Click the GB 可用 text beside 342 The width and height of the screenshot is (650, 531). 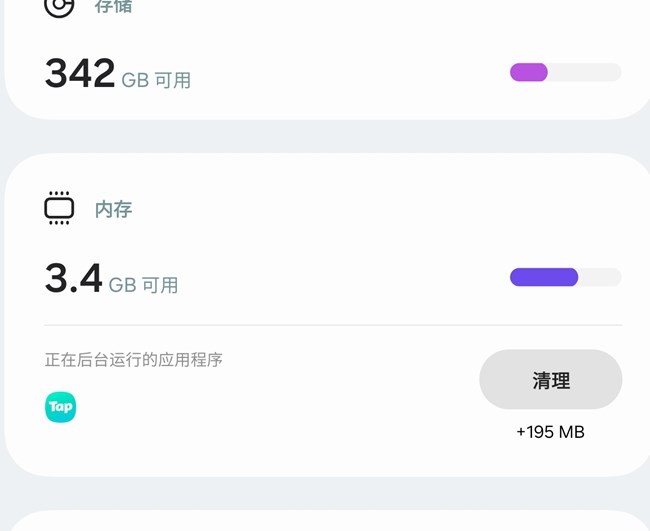[156, 80]
